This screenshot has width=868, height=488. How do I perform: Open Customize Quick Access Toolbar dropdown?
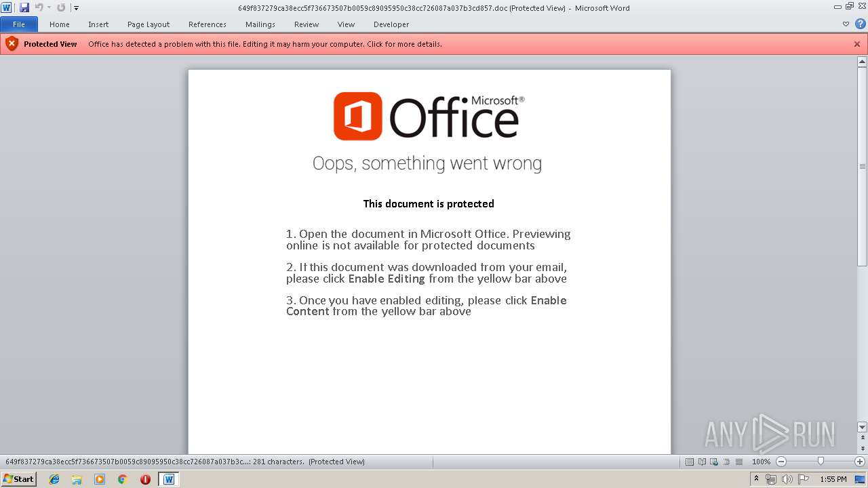(76, 8)
